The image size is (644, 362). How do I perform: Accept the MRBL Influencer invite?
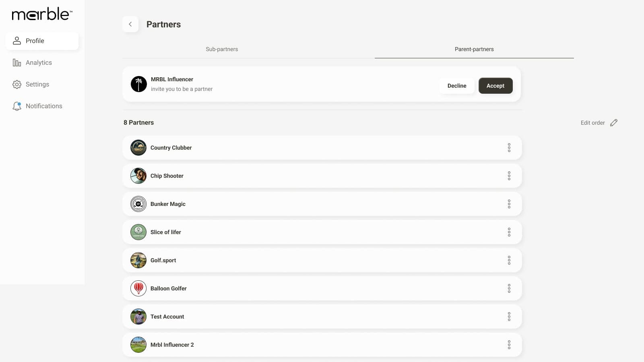tap(495, 86)
